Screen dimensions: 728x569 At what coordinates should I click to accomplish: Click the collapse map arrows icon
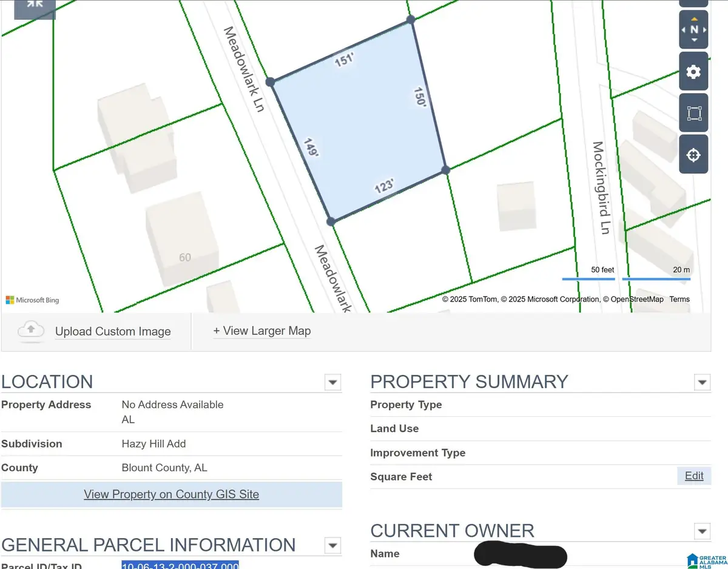point(35,5)
